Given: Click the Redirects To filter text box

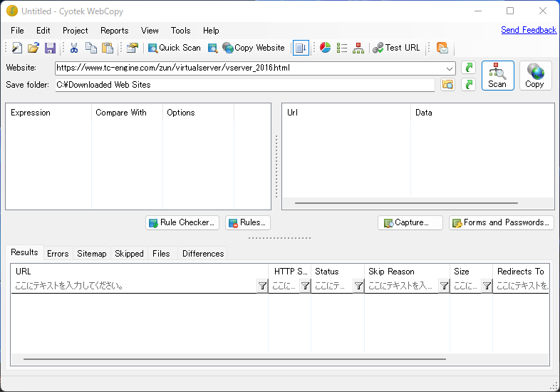Looking at the screenshot, I should tap(521, 286).
